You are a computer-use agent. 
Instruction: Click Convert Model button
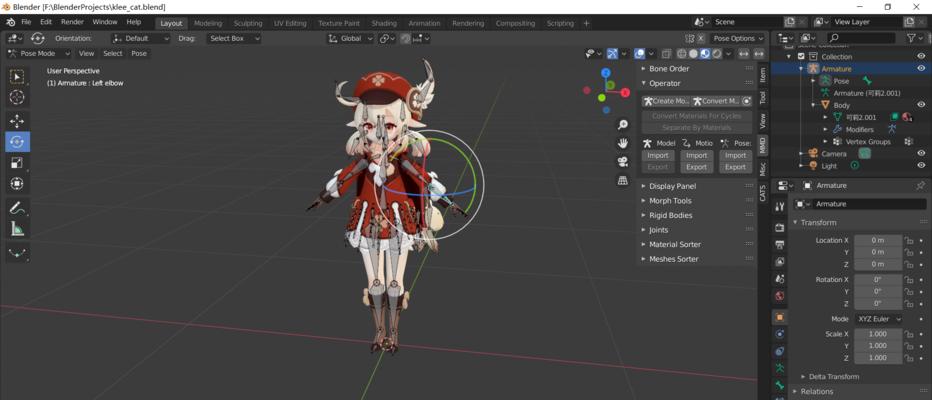[x=716, y=101]
